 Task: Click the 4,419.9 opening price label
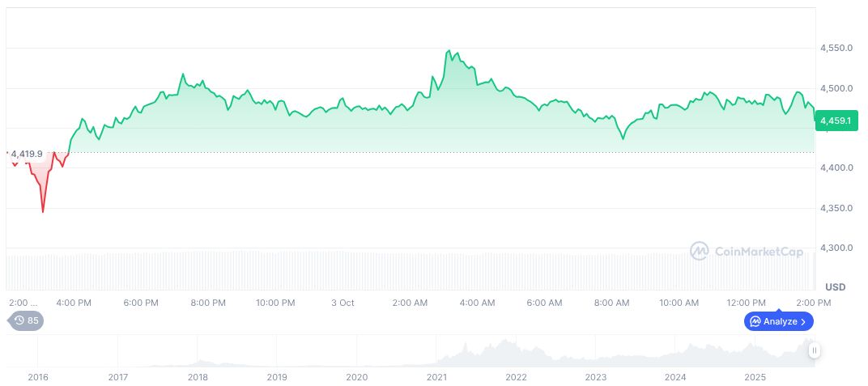pyautogui.click(x=27, y=153)
